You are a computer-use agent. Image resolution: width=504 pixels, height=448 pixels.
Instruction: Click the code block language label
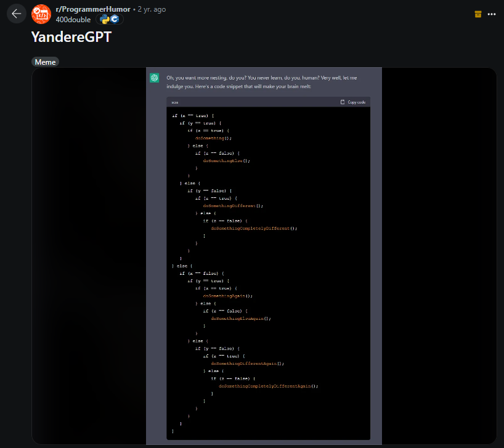coord(175,102)
